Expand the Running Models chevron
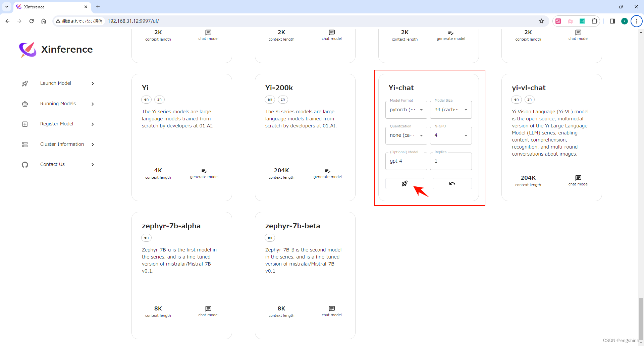The height and width of the screenshot is (346, 644). coord(93,104)
